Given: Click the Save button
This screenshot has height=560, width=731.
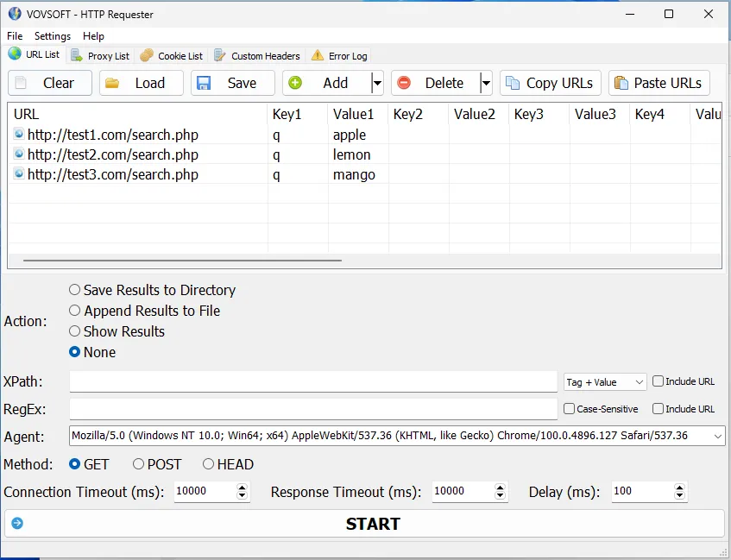Looking at the screenshot, I should click(233, 83).
